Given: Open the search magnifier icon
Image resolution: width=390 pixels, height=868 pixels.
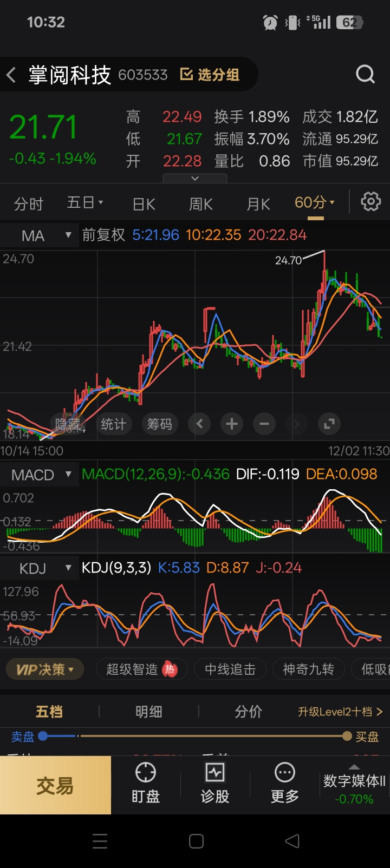Looking at the screenshot, I should (x=365, y=74).
